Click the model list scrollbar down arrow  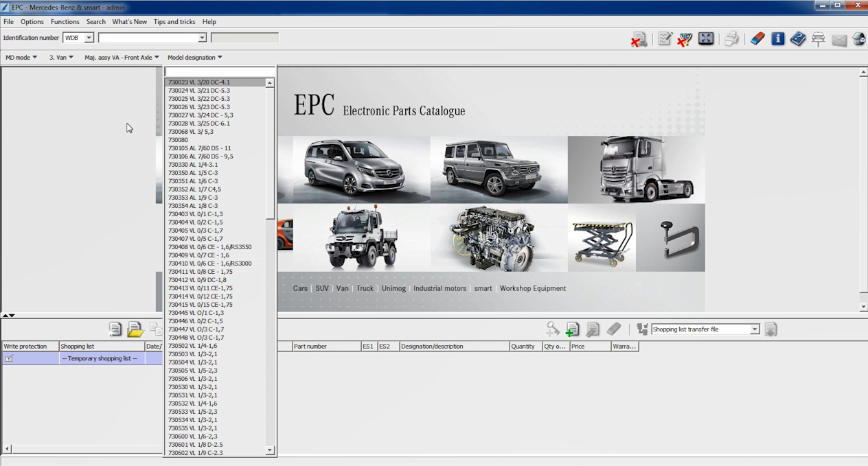coord(270,450)
